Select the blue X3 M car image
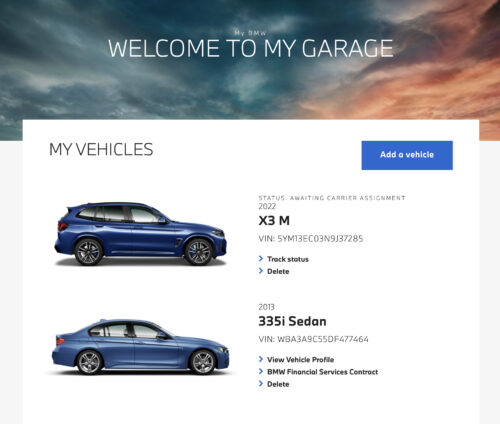The image size is (500, 424). click(141, 234)
